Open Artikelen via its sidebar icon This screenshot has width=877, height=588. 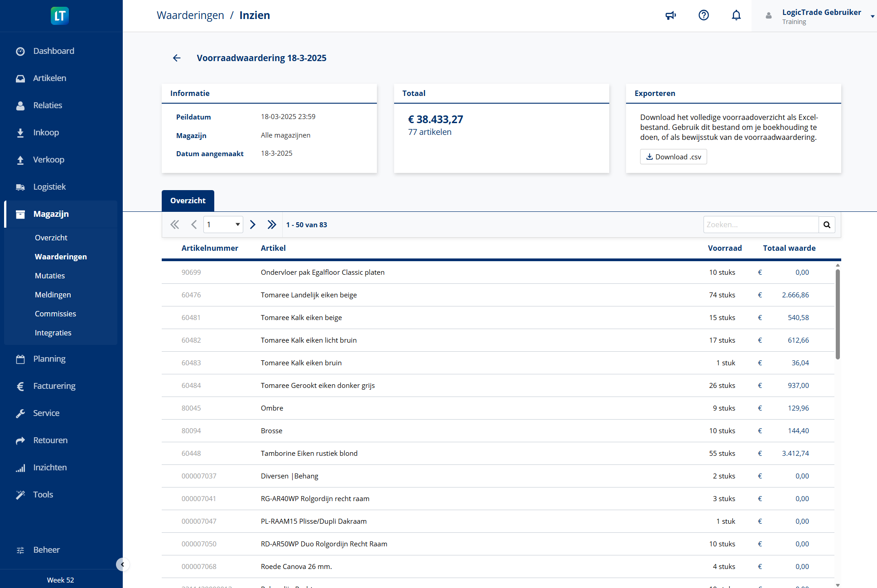click(20, 78)
